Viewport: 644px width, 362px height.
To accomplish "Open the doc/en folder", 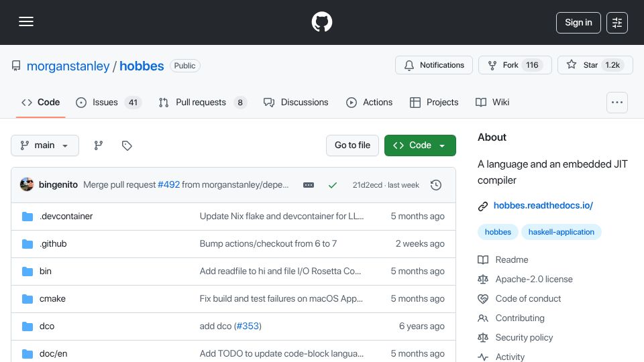I will pyautogui.click(x=54, y=354).
